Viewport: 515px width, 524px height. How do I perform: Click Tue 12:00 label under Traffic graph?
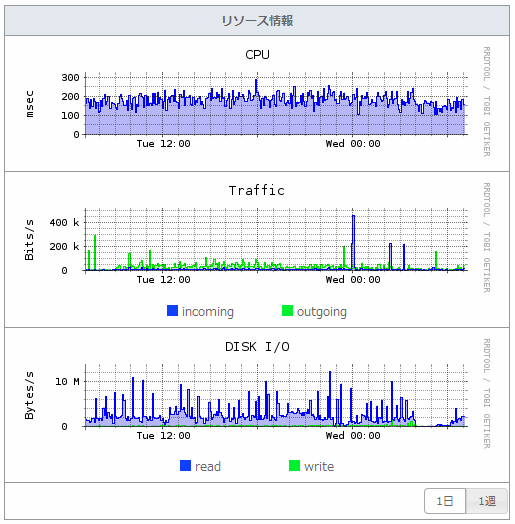tap(163, 279)
